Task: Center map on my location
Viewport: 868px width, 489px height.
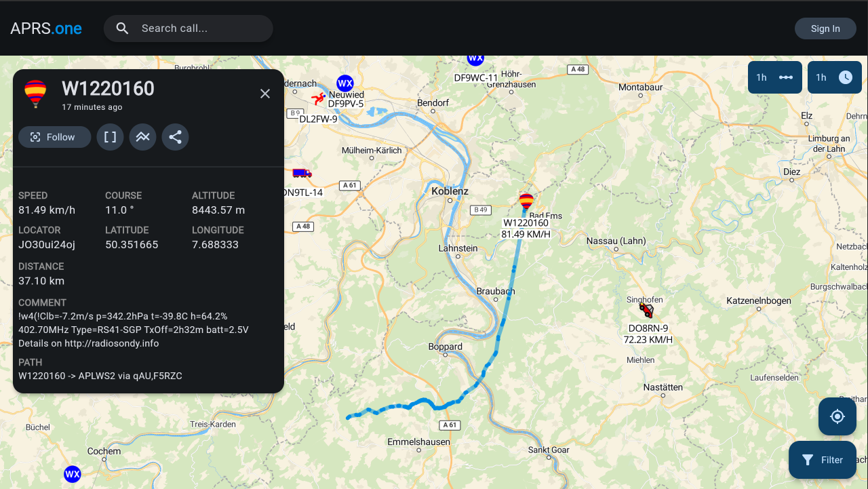Action: click(837, 416)
